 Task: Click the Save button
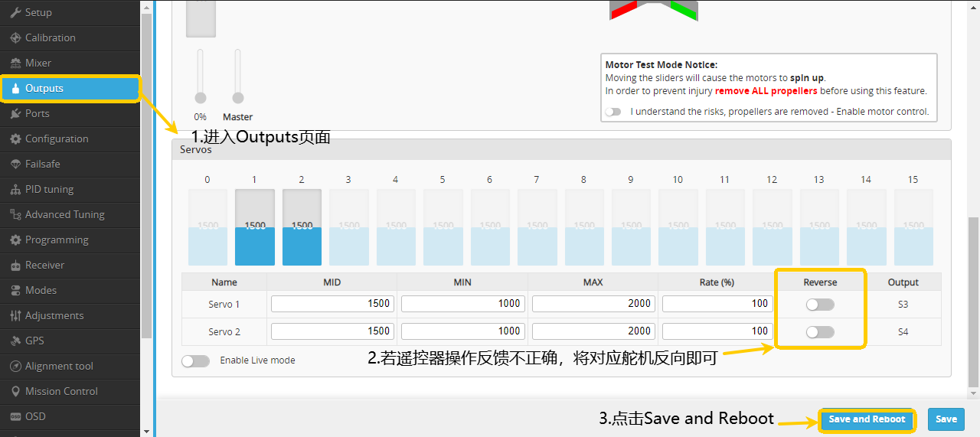(946, 419)
